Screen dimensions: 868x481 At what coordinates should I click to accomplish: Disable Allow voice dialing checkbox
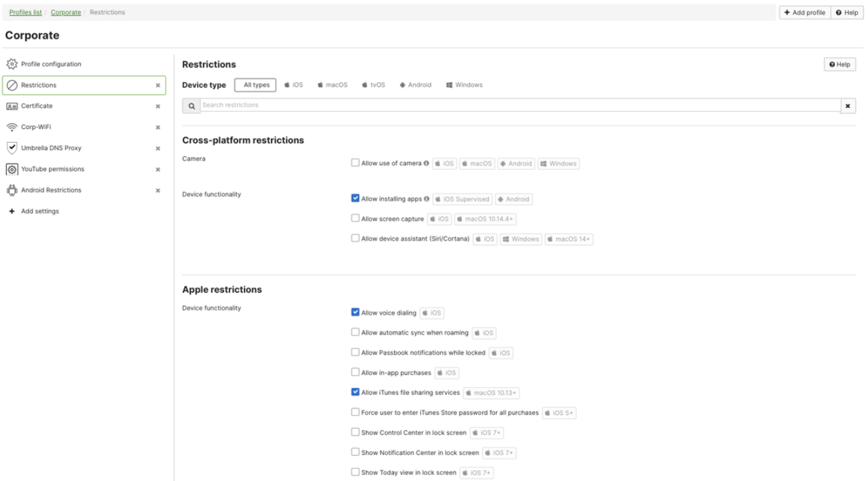click(355, 313)
